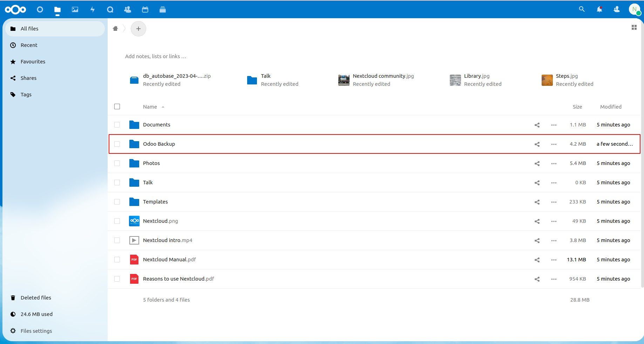
Task: Select the Photos folder checkbox
Action: pyautogui.click(x=117, y=163)
